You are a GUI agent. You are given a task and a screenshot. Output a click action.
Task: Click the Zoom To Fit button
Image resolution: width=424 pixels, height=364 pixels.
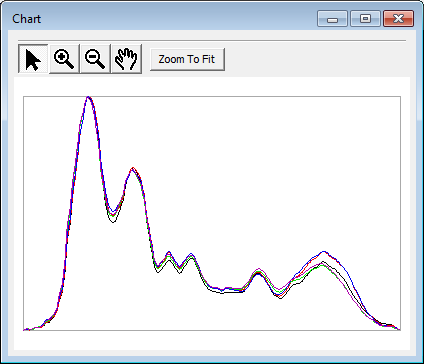(x=187, y=59)
